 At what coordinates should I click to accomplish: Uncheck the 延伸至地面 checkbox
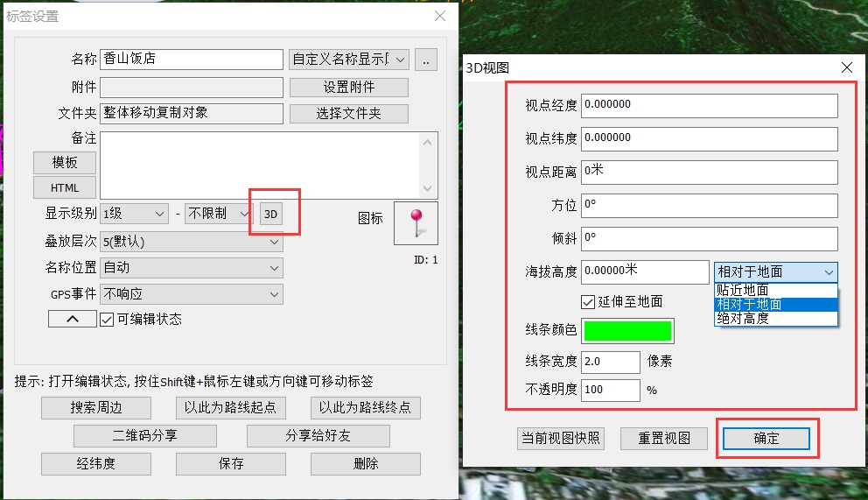589,302
